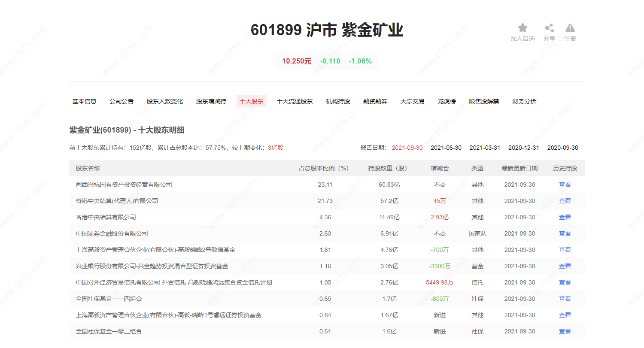Open the 限售股解禁 tab
Viewport: 644px width, 348px height.
pyautogui.click(x=484, y=101)
